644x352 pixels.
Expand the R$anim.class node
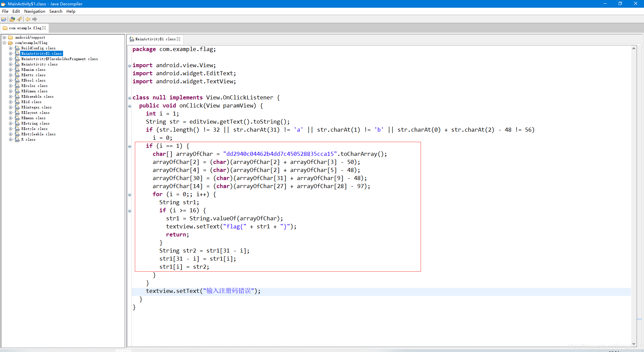click(11, 70)
